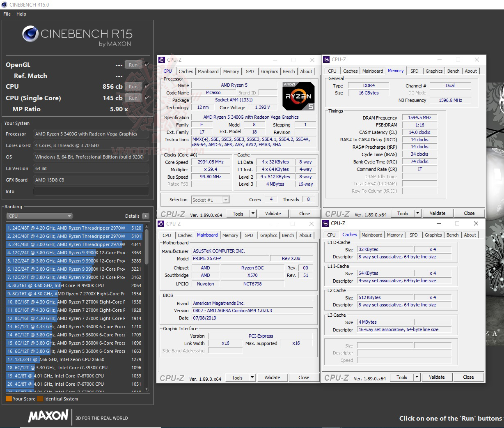Select ranking entry Intel Core i9-9900K CPU
The image size is (504, 428).
pyautogui.click(x=74, y=285)
